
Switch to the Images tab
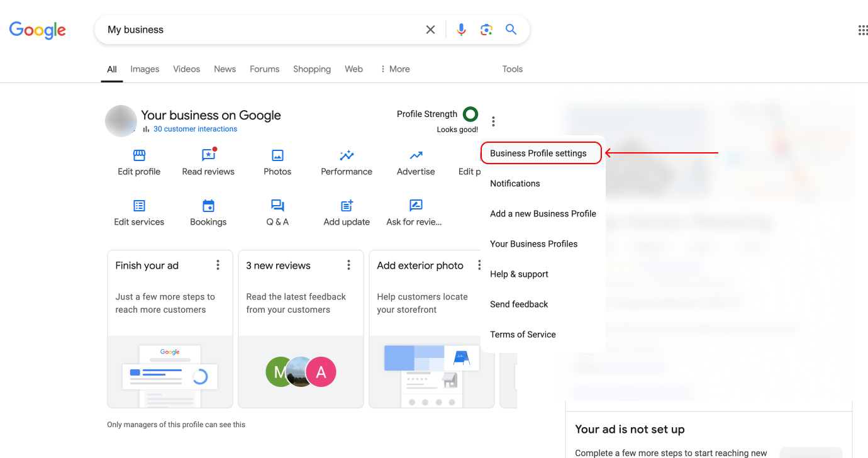tap(145, 69)
